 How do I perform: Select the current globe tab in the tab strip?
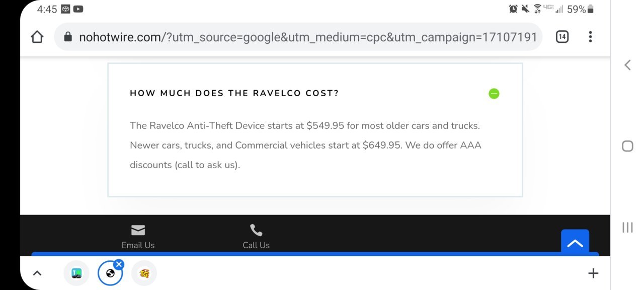pos(110,273)
